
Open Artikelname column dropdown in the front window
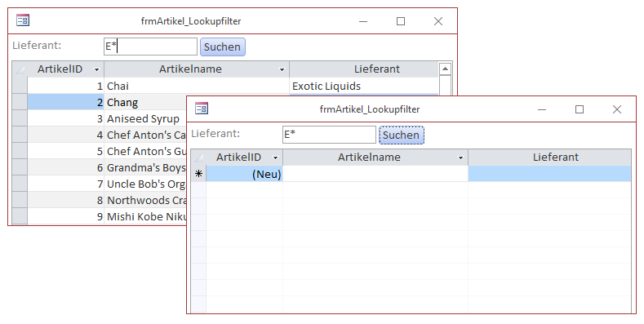coord(461,158)
